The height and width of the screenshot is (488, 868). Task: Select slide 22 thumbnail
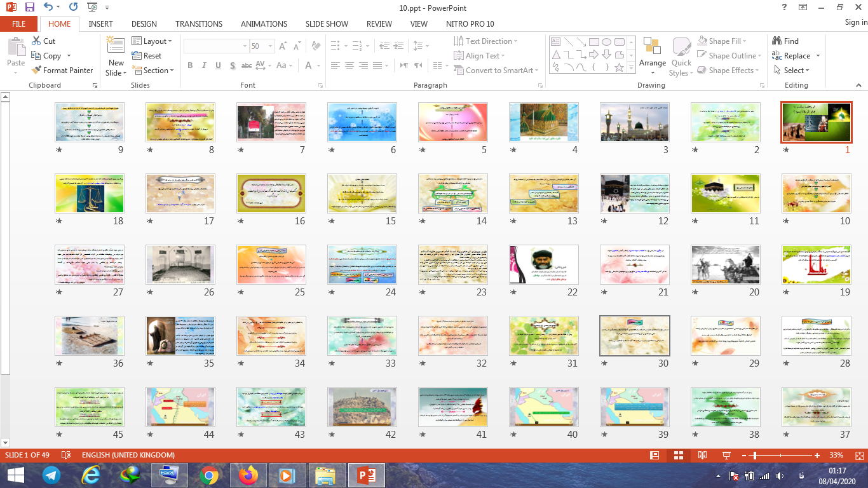(x=544, y=264)
